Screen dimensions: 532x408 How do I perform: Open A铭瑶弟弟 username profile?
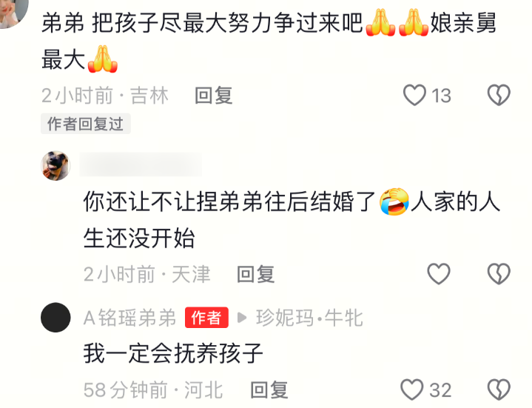[x=129, y=318]
